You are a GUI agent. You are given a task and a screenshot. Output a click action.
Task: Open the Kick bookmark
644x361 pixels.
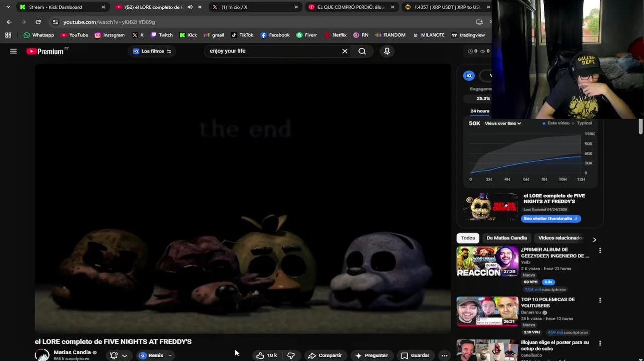tap(188, 35)
